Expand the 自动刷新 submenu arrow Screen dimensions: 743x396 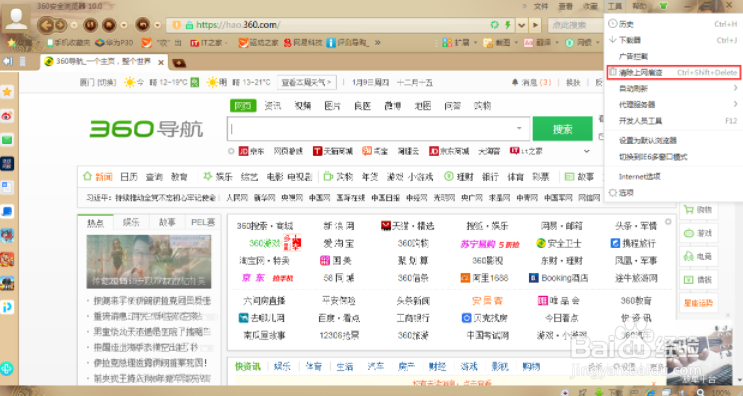(x=735, y=88)
